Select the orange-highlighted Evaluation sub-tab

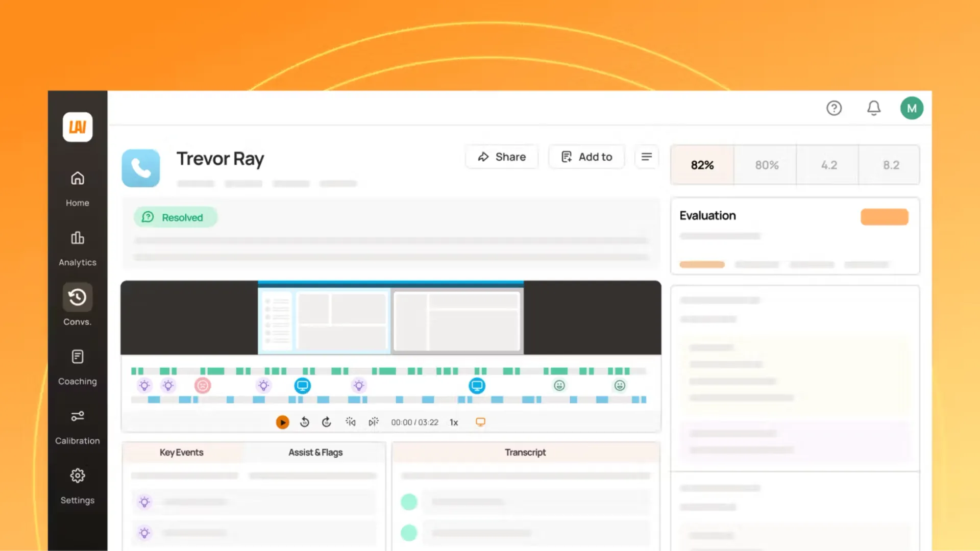(x=702, y=264)
